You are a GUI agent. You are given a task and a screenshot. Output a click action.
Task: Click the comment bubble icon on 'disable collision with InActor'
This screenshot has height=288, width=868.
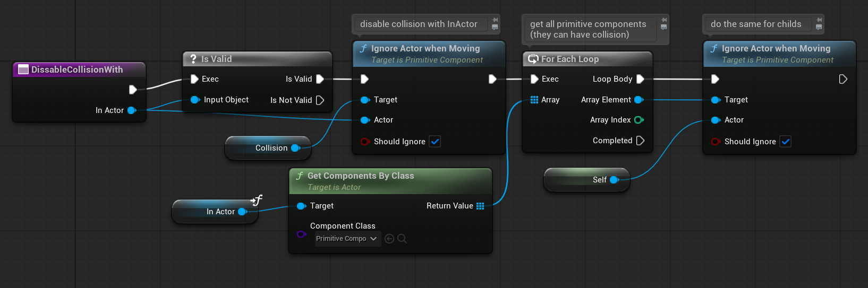coord(495,27)
